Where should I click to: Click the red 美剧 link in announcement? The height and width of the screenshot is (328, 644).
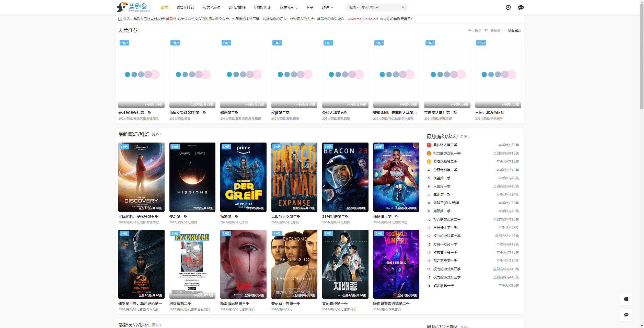coord(169,19)
